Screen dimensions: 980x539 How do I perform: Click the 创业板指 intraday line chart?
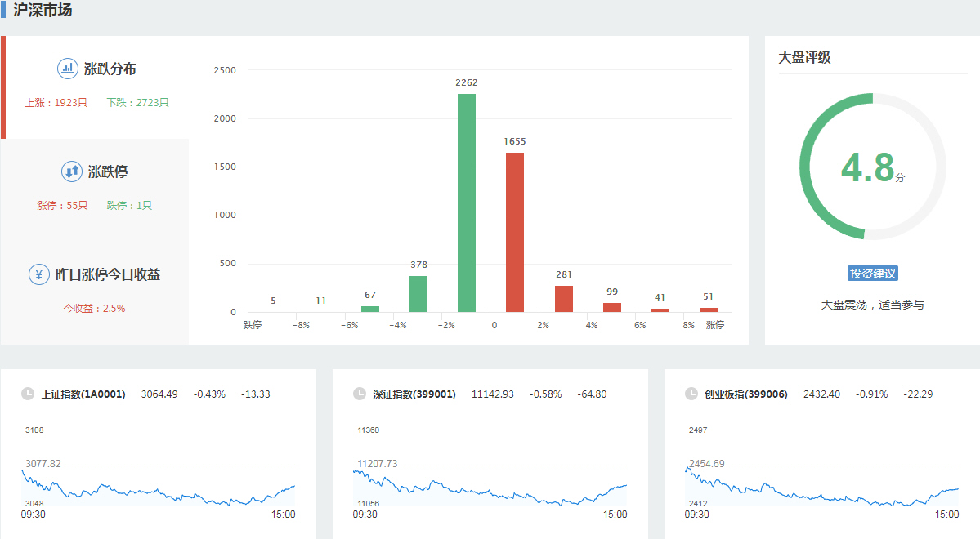click(x=821, y=488)
